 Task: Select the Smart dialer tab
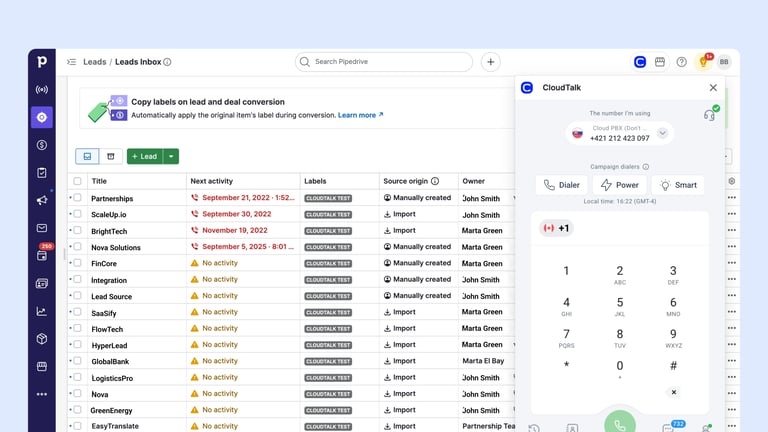click(678, 185)
